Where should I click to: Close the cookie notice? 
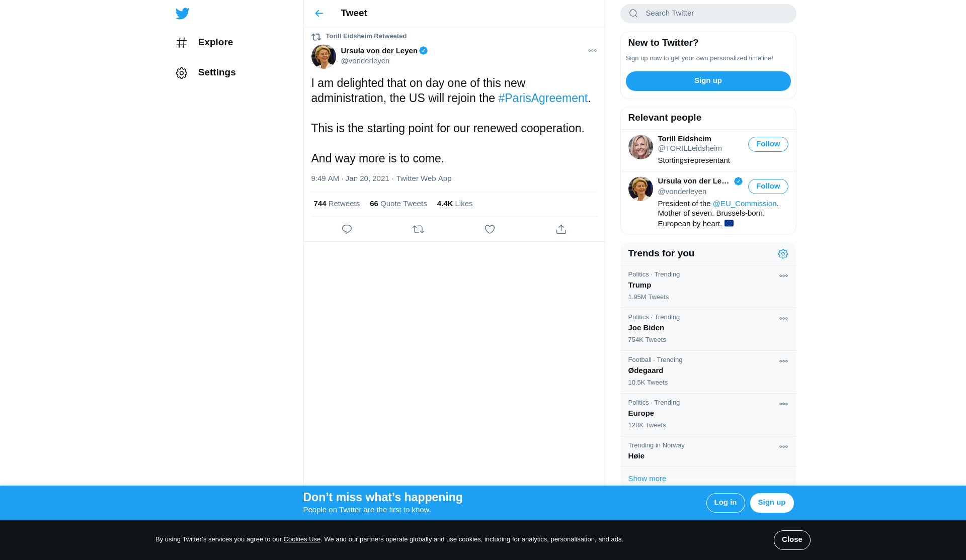(x=791, y=540)
